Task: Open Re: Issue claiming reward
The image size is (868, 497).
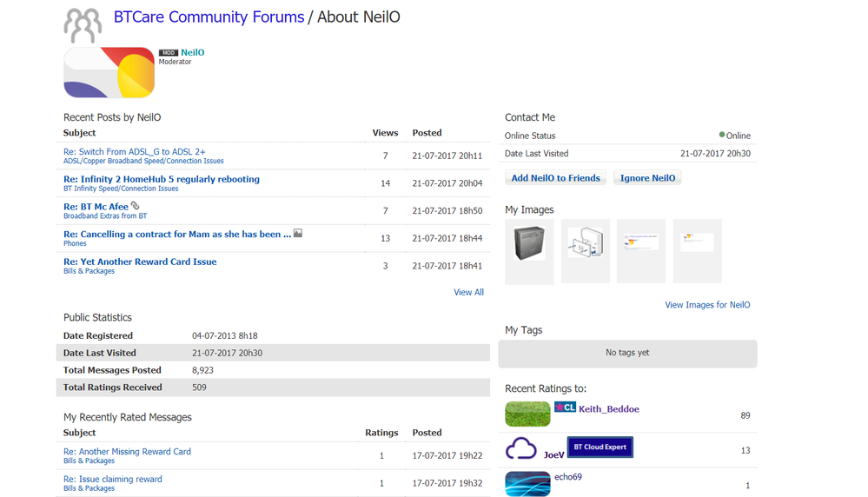Action: click(x=112, y=480)
